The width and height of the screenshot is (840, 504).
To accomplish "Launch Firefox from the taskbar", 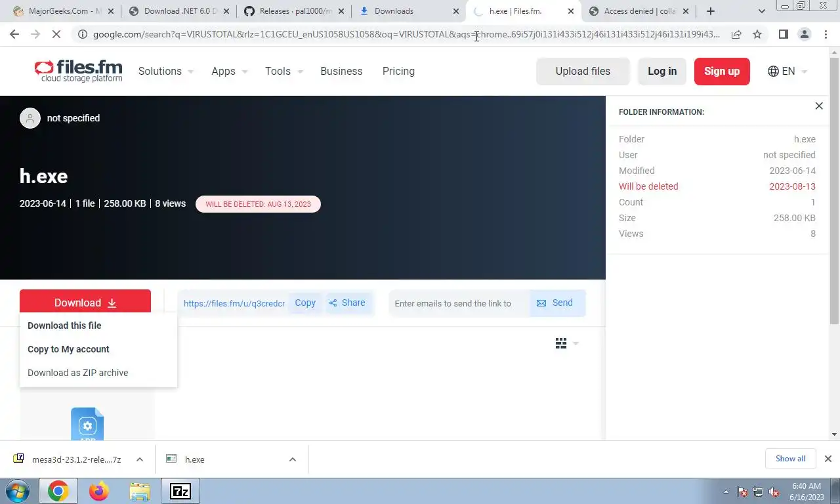I will 98,491.
